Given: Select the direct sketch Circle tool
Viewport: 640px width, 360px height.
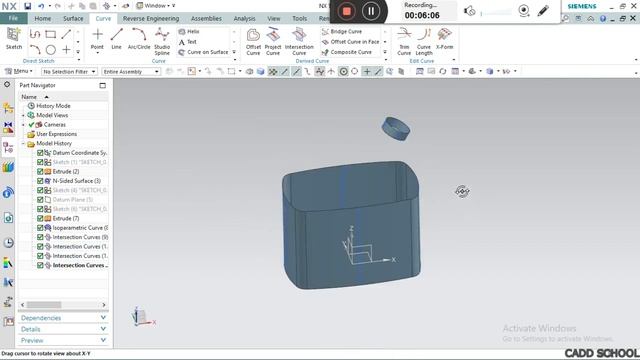Looking at the screenshot, I should 51,50.
